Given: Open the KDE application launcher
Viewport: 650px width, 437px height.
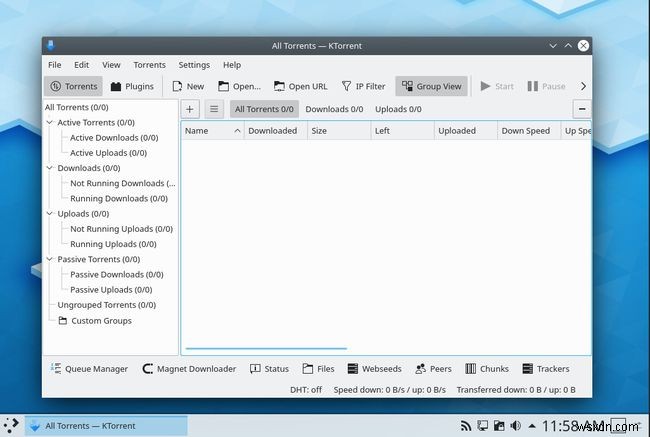Looking at the screenshot, I should 11,425.
